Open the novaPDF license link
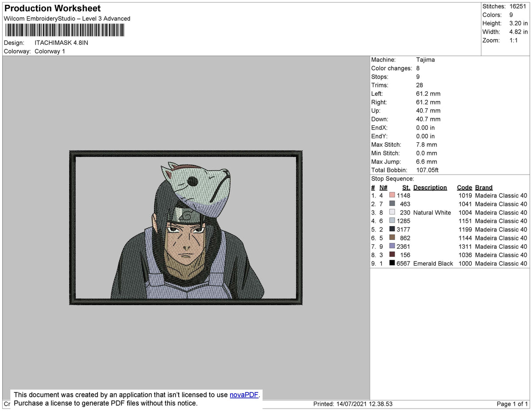The height and width of the screenshot is (411, 532). point(243,395)
